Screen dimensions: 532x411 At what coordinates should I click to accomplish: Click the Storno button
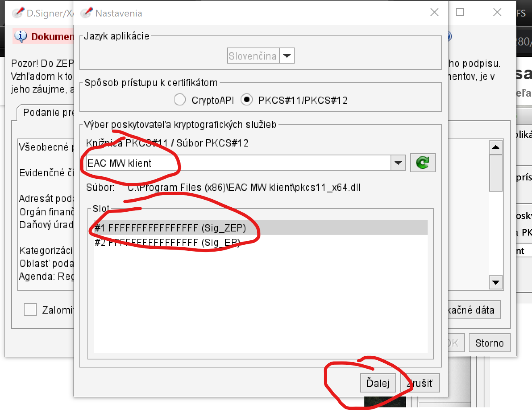coord(489,343)
